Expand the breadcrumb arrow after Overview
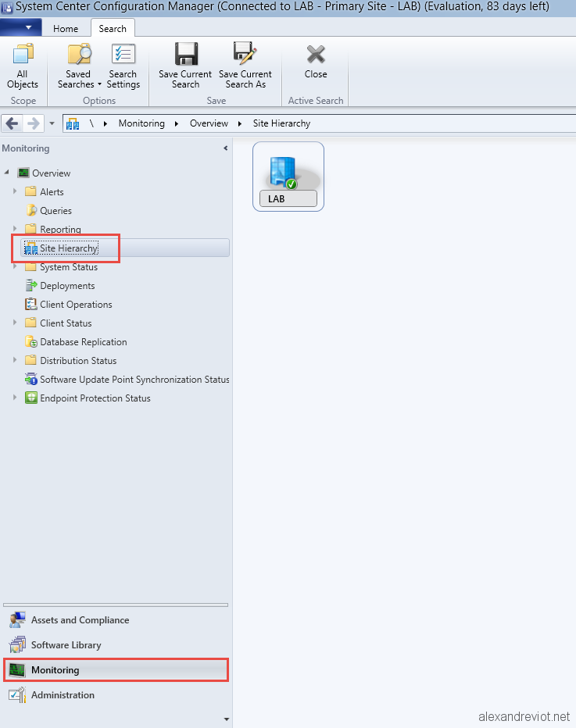 coord(240,123)
